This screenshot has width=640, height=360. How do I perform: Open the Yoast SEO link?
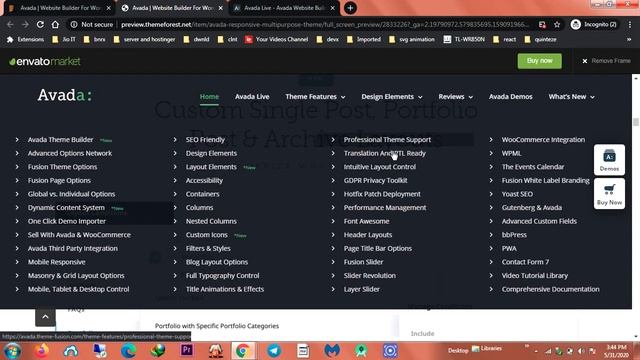tap(517, 194)
